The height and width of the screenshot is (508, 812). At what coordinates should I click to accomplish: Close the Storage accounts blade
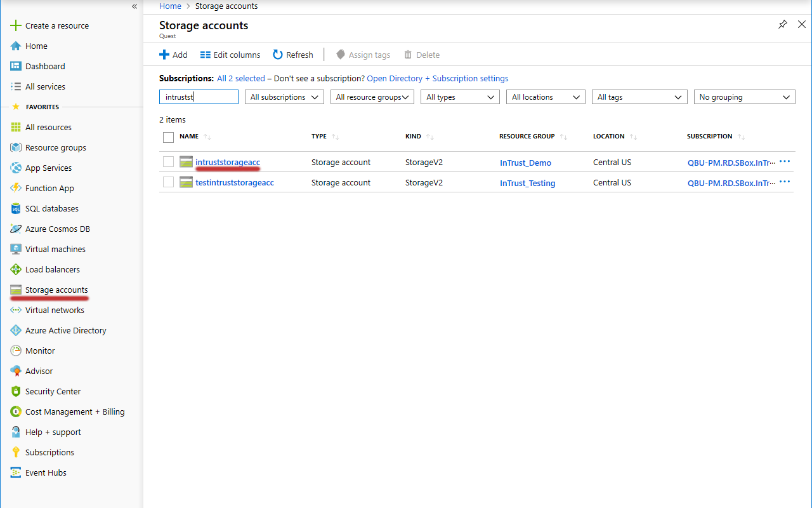802,25
